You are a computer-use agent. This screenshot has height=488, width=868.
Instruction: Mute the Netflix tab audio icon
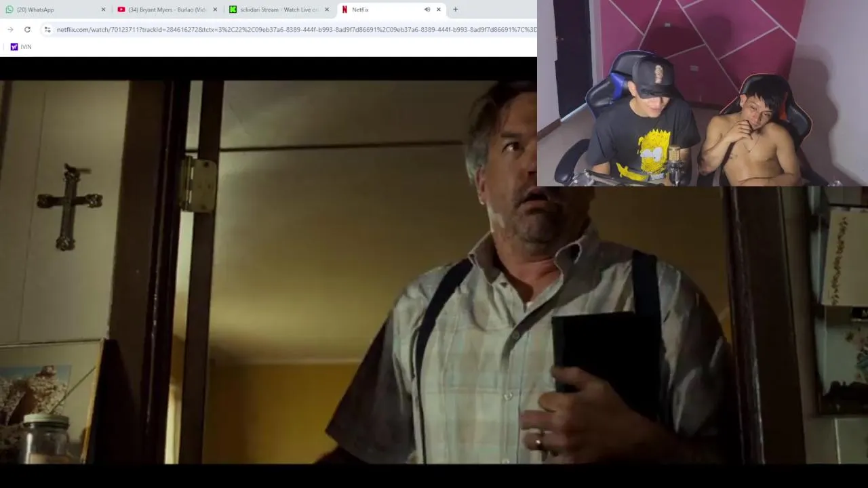[x=427, y=9]
